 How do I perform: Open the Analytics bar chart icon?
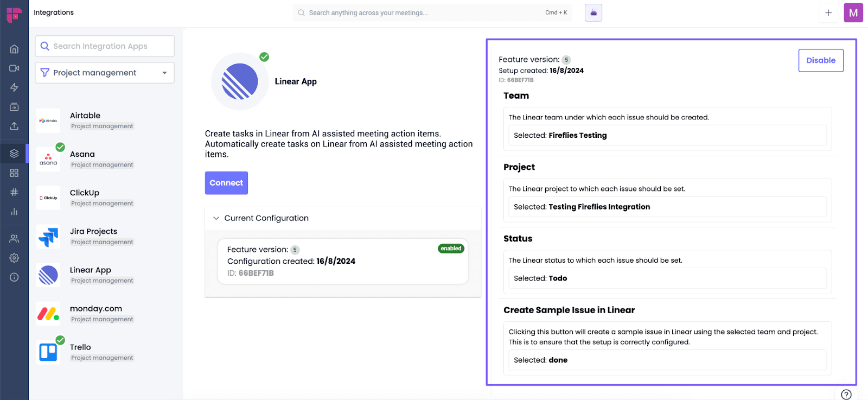coord(14,212)
